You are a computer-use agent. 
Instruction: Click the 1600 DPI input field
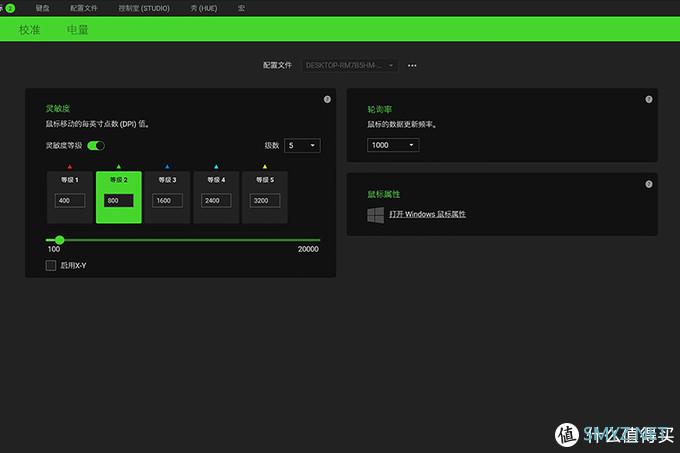tap(167, 200)
